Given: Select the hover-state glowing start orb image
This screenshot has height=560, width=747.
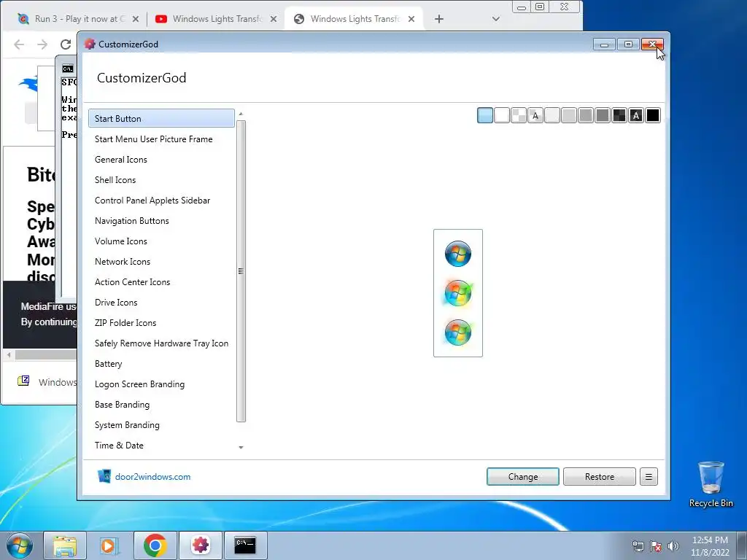Looking at the screenshot, I should [x=458, y=293].
